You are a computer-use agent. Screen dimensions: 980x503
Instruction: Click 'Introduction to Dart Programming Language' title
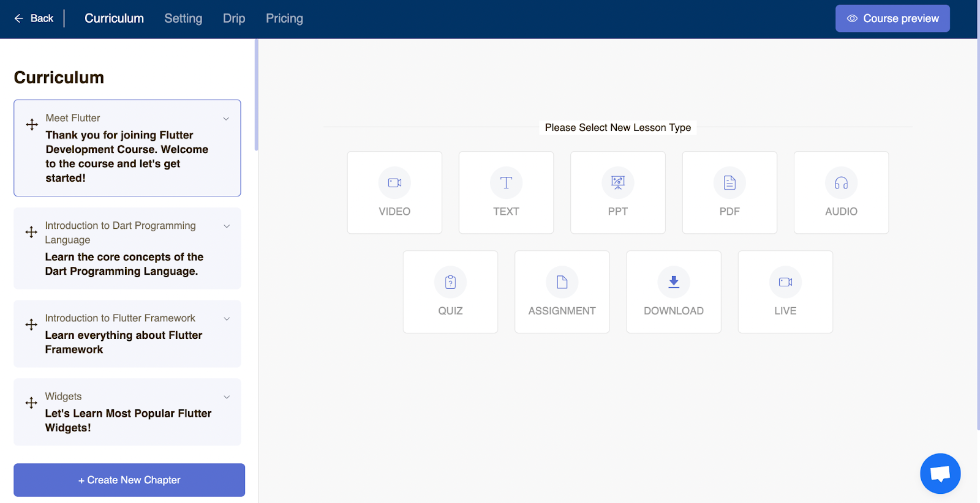121,233
